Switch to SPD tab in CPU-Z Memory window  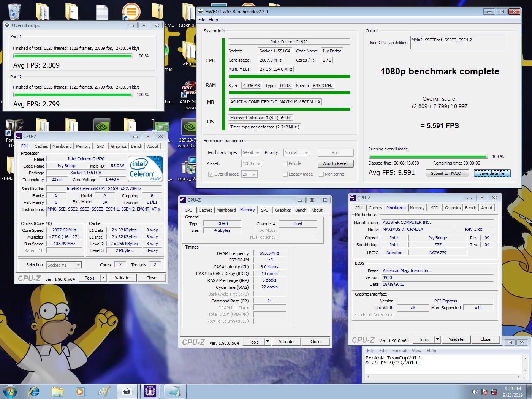[x=265, y=210]
